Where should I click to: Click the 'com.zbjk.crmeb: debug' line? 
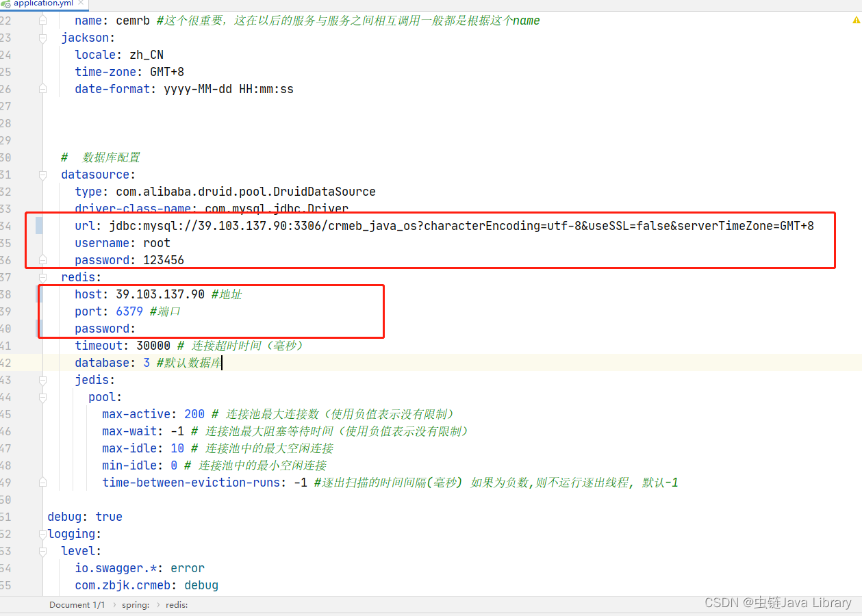[x=147, y=585]
